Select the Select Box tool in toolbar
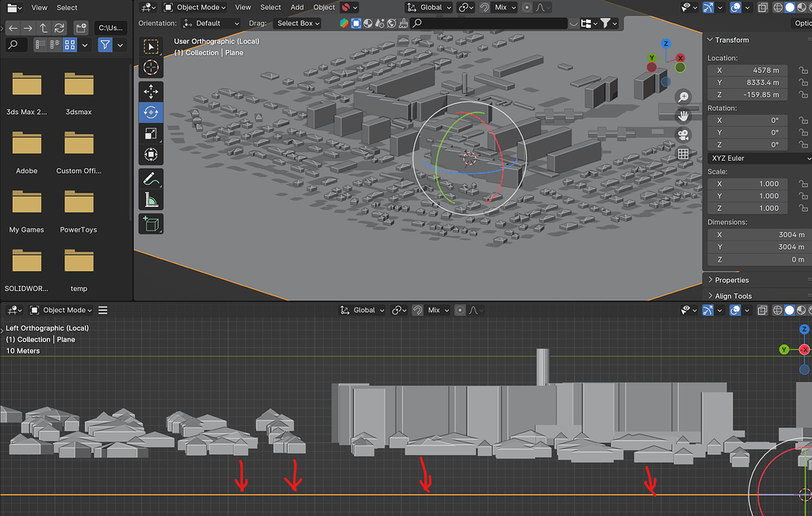Image resolution: width=812 pixels, height=516 pixels. pos(151,47)
